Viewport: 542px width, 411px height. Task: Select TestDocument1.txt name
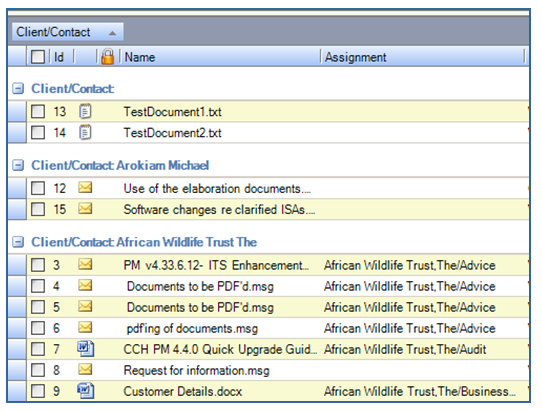point(172,112)
